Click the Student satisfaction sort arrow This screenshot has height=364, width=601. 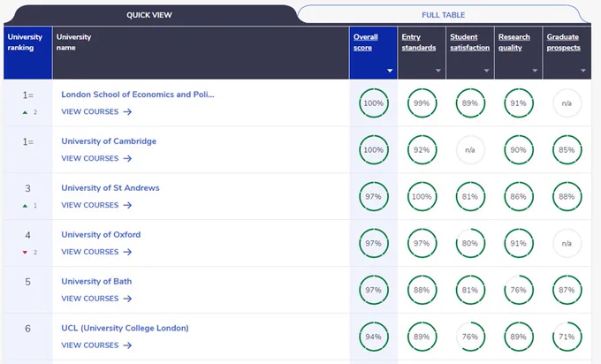[x=486, y=71]
